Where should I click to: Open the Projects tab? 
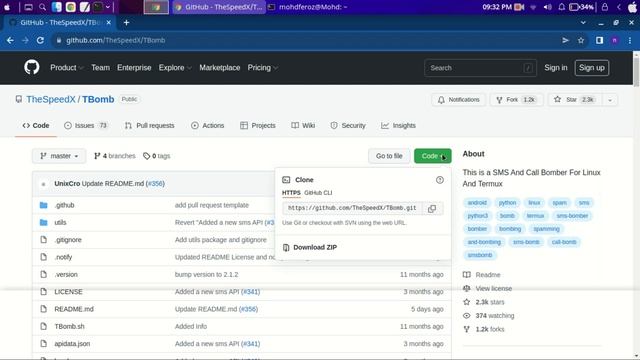tap(258, 126)
